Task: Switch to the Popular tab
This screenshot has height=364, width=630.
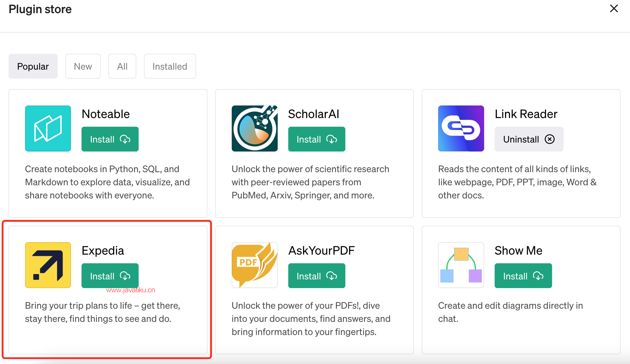Action: tap(33, 66)
